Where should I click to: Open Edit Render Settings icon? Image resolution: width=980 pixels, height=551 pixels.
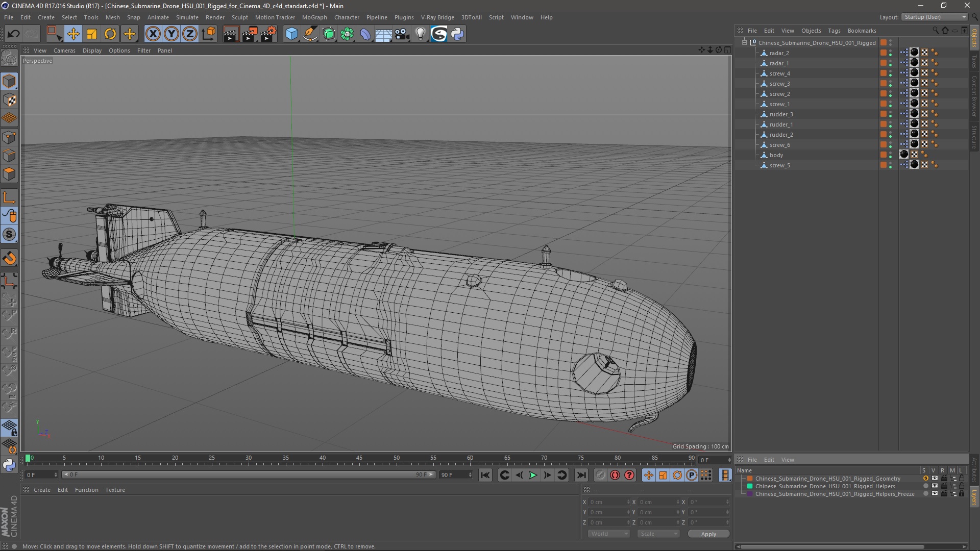click(x=268, y=34)
